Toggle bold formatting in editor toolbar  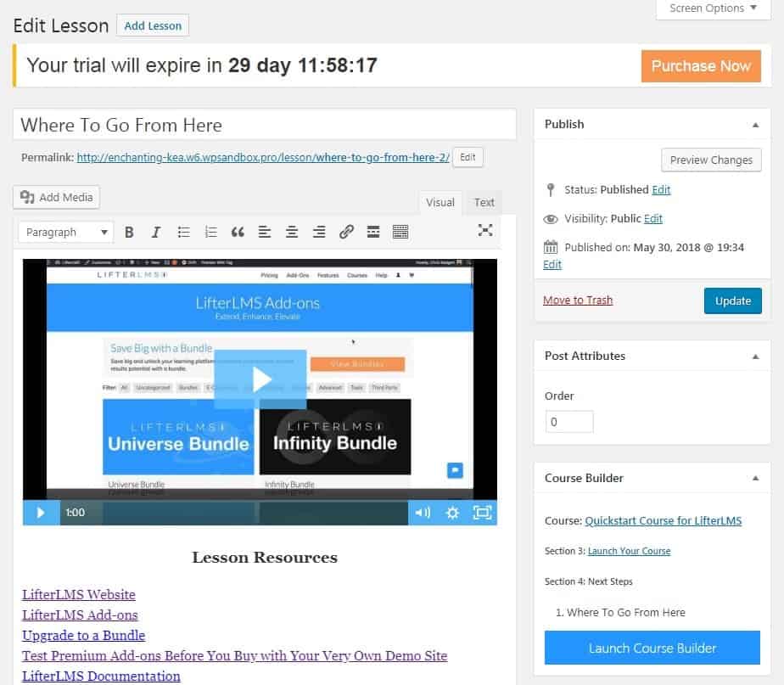pos(129,232)
